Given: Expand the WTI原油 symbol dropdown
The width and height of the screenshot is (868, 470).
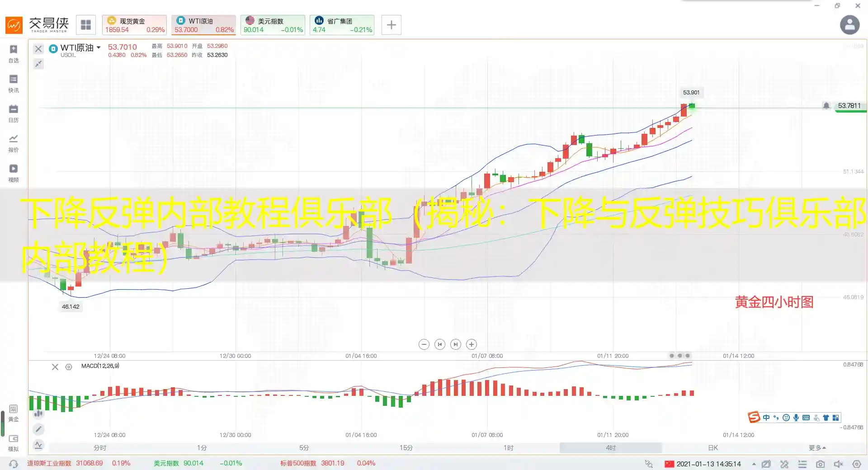Looking at the screenshot, I should pos(99,47).
